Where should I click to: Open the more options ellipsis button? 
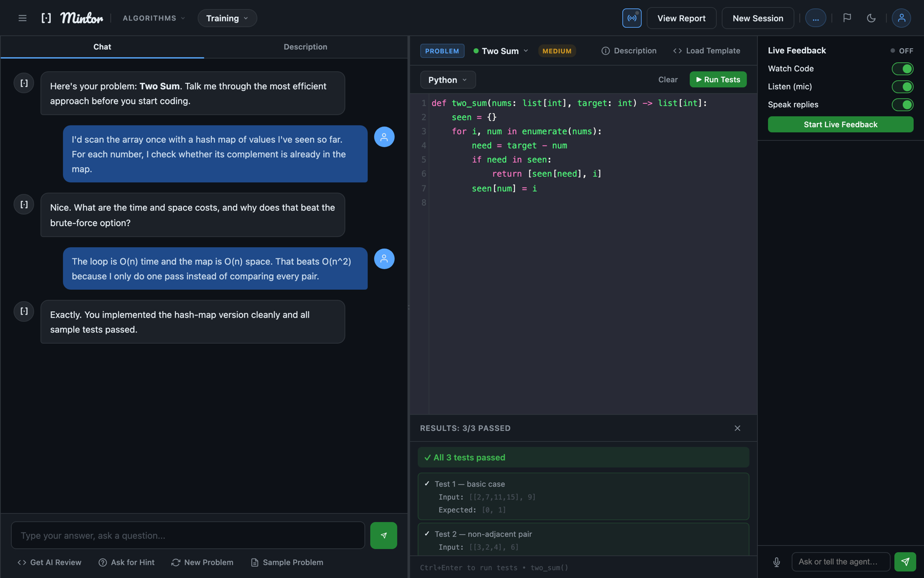(815, 18)
